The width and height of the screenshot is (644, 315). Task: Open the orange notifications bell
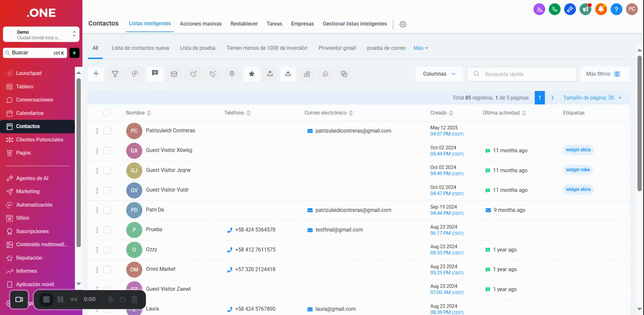[601, 9]
